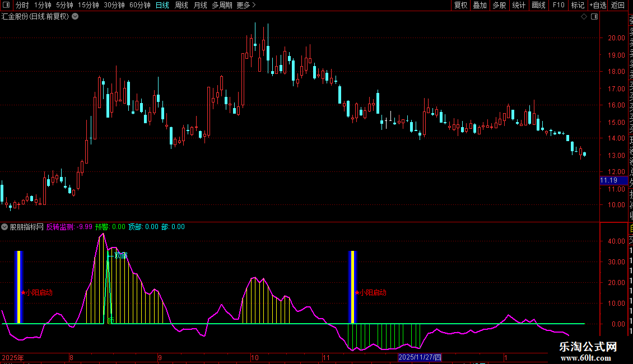Select the 分时 intraday view
The height and width of the screenshot is (364, 633).
pos(22,6)
